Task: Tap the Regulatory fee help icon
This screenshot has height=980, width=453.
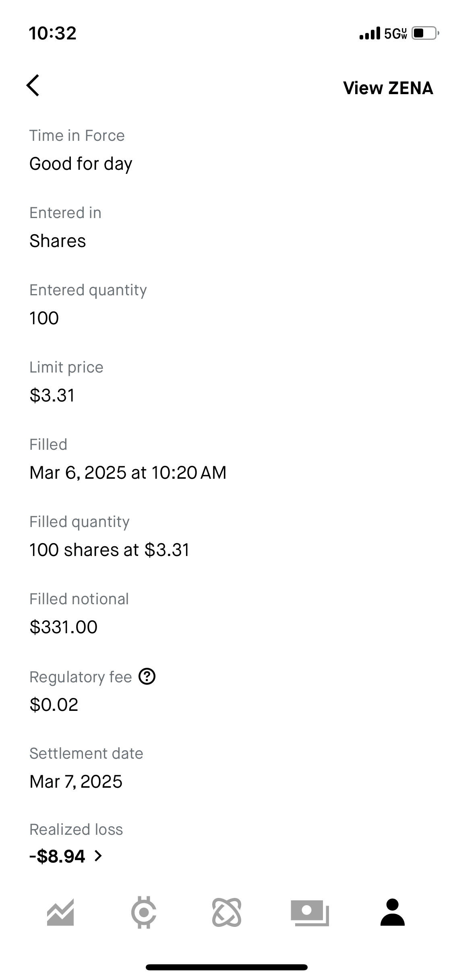Action: point(147,677)
